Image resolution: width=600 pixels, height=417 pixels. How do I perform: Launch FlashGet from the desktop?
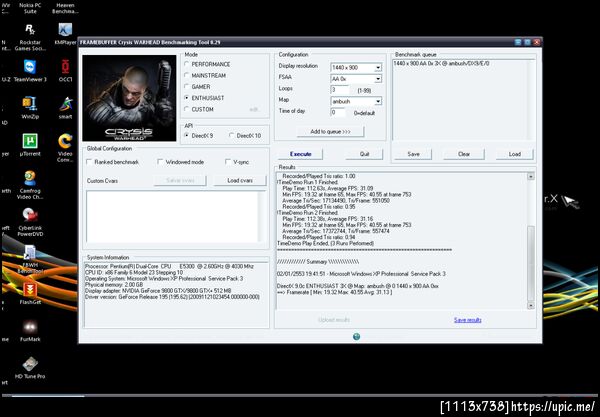[x=30, y=293]
